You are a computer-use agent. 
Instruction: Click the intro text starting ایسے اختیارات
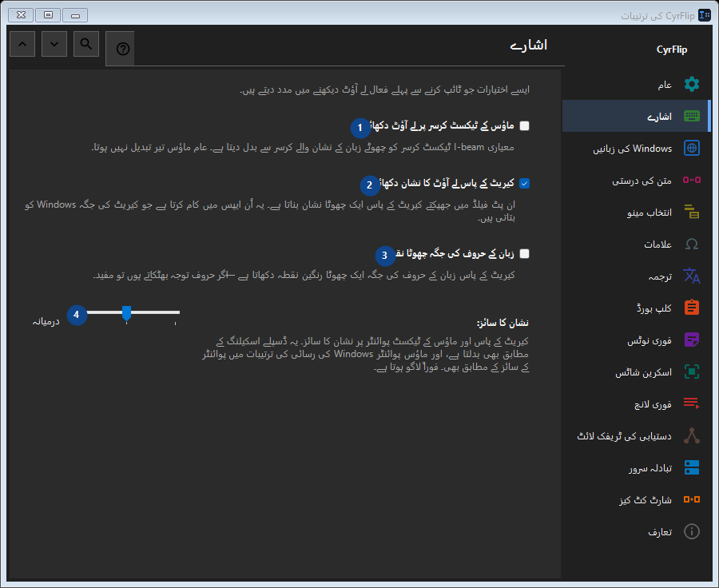385,89
